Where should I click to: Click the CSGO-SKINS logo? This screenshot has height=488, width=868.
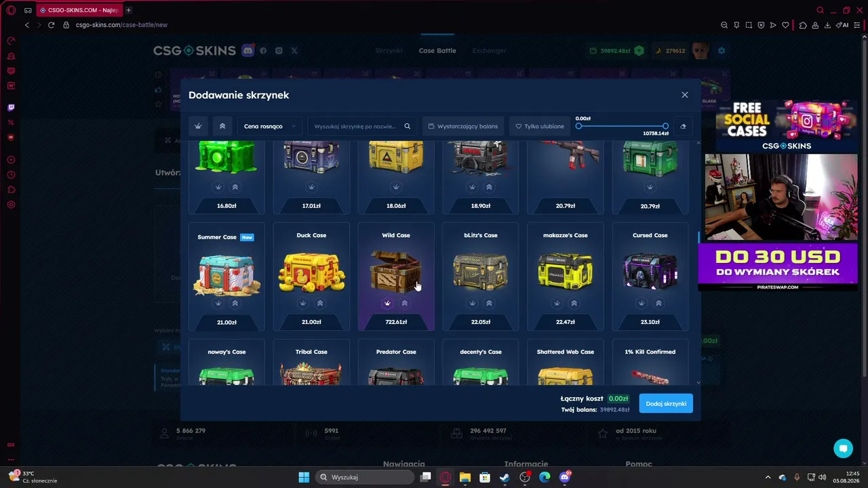click(195, 51)
